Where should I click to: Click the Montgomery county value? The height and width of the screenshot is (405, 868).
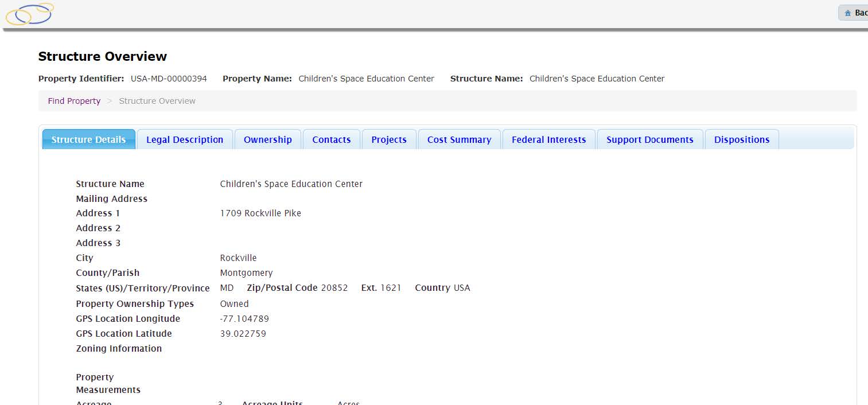(247, 273)
